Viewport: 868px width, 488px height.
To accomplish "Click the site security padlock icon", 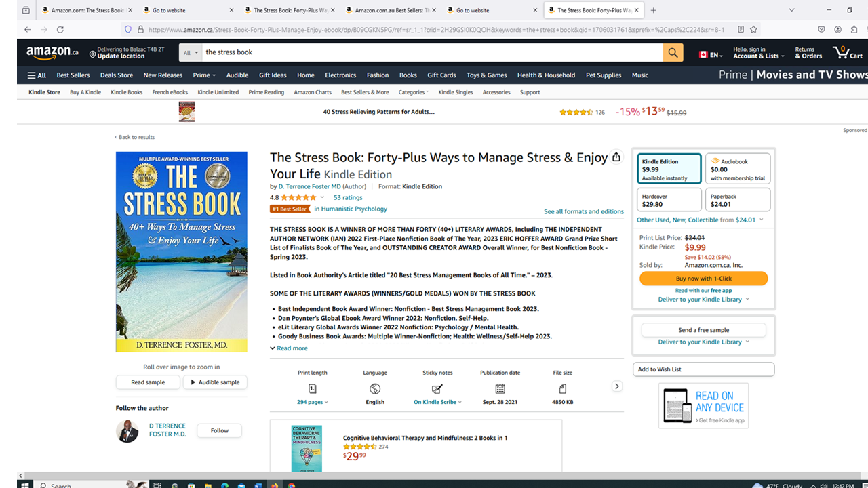I will 140,29.
